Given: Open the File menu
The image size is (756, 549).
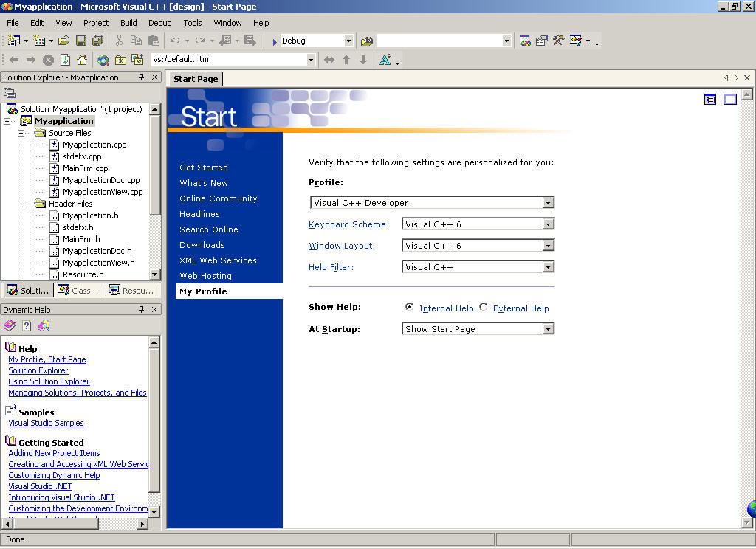Looking at the screenshot, I should click(x=13, y=23).
